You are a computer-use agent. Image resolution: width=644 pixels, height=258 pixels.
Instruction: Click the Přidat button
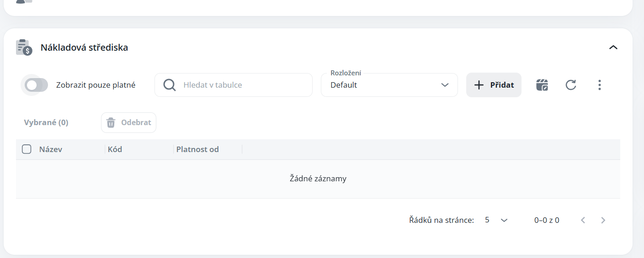click(494, 85)
